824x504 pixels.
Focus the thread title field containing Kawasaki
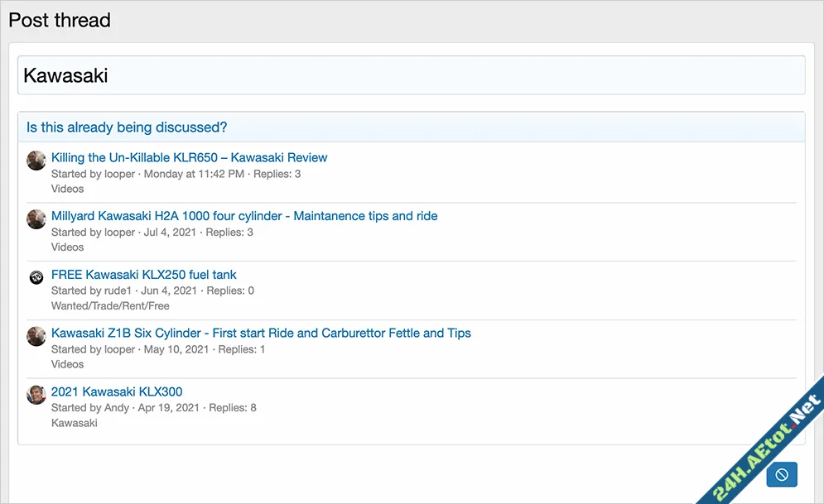tap(411, 75)
